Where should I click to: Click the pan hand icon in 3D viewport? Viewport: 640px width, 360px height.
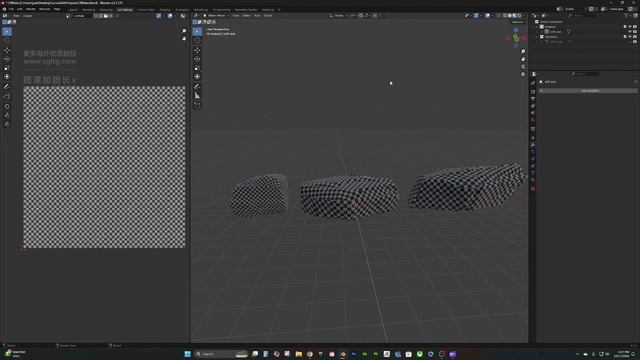523,59
